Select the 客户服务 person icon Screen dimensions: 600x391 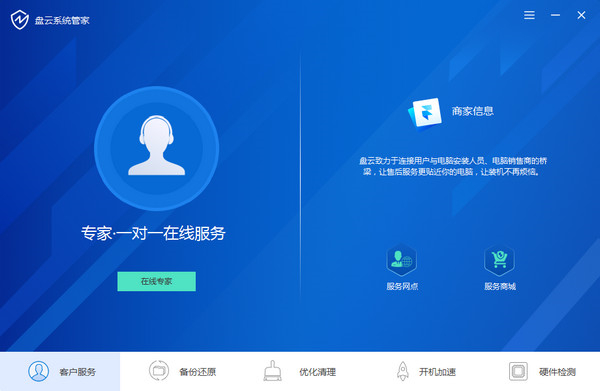tap(38, 371)
